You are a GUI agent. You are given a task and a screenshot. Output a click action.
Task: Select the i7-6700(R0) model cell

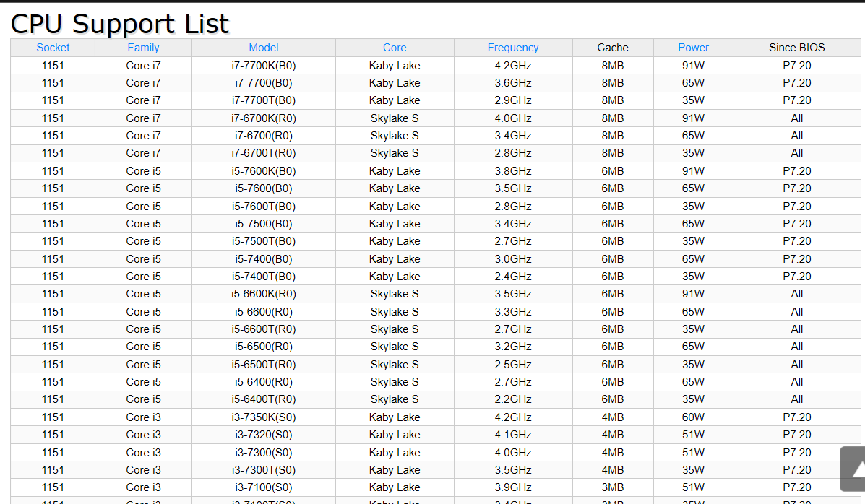[264, 136]
